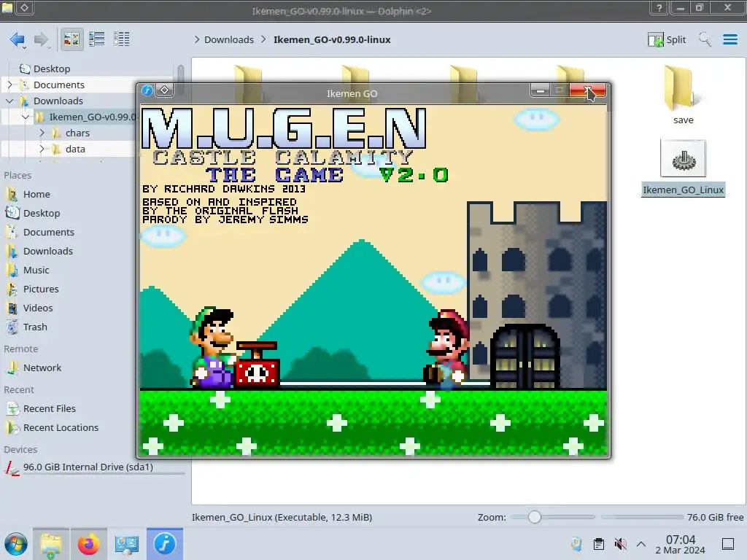Click the Show Desktop button
This screenshot has width=747, height=560.
coord(728,544)
